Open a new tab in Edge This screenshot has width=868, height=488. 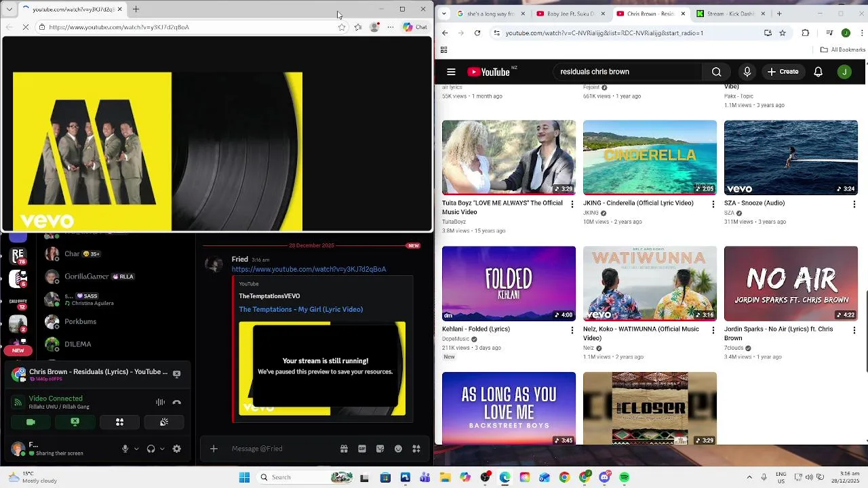136,9
